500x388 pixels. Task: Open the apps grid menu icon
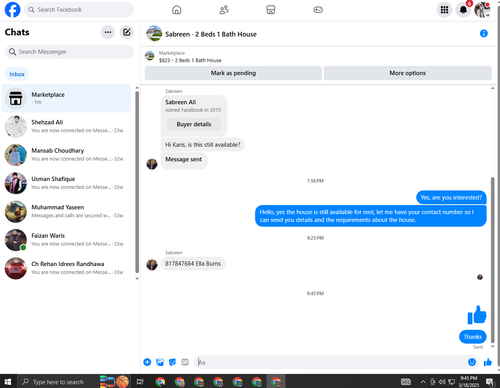pyautogui.click(x=444, y=10)
